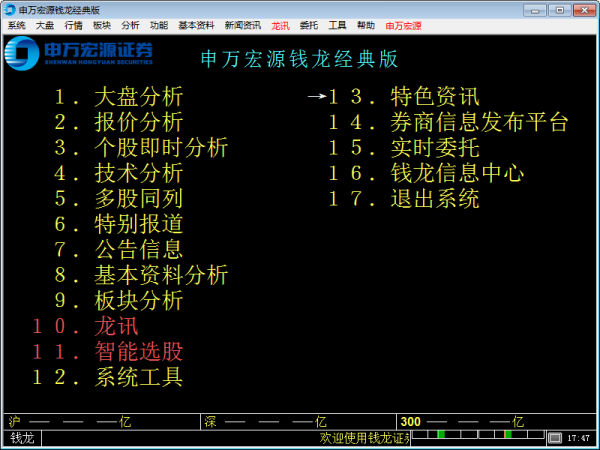Select 6. 特别报道
Screen dimensions: 600x450
(x=119, y=224)
